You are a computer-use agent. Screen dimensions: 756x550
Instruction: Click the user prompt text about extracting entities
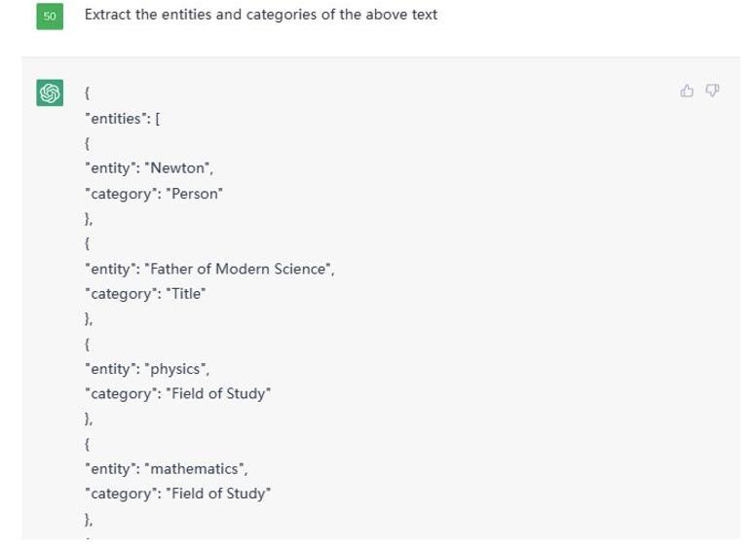click(261, 15)
